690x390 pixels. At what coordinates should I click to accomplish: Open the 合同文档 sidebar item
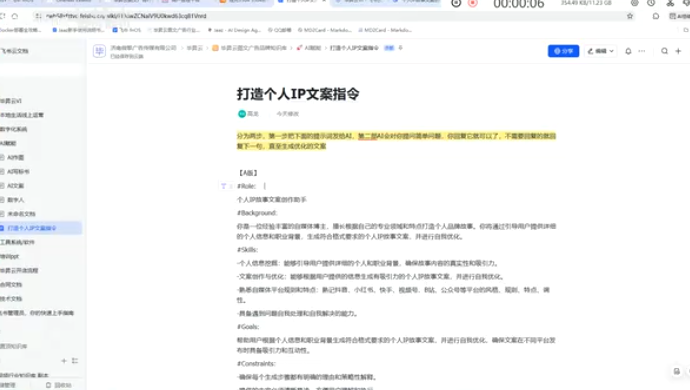click(x=11, y=284)
